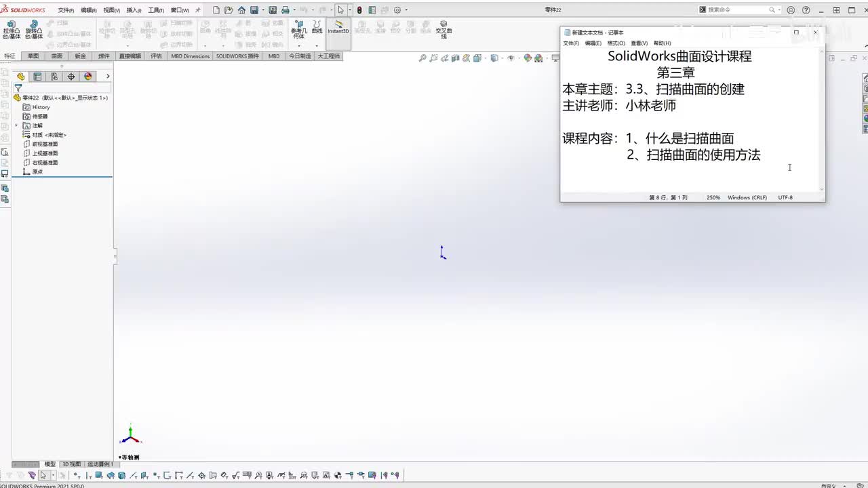
Task: Switch to the 曲面 (Surface) ribbon tab
Action: 57,56
